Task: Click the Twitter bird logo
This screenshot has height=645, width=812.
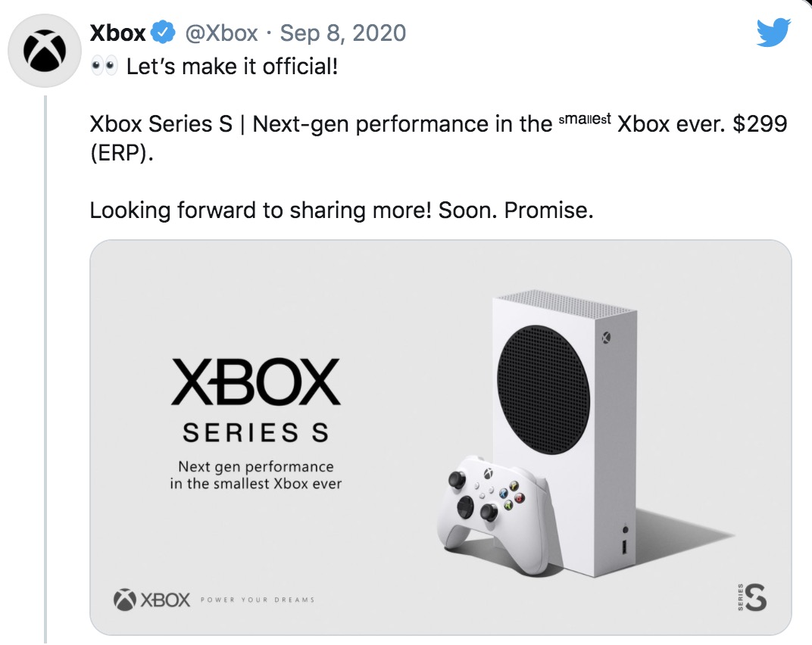Action: tap(773, 33)
